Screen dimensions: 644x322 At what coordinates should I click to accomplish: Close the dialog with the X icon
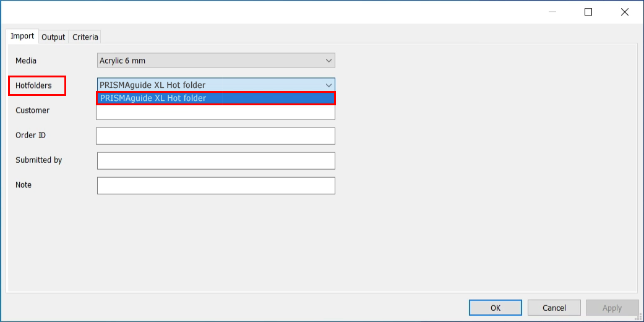pos(625,12)
